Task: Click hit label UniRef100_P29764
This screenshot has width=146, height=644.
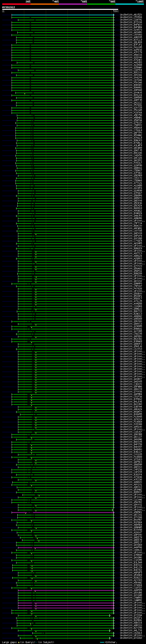Action: [131, 113]
